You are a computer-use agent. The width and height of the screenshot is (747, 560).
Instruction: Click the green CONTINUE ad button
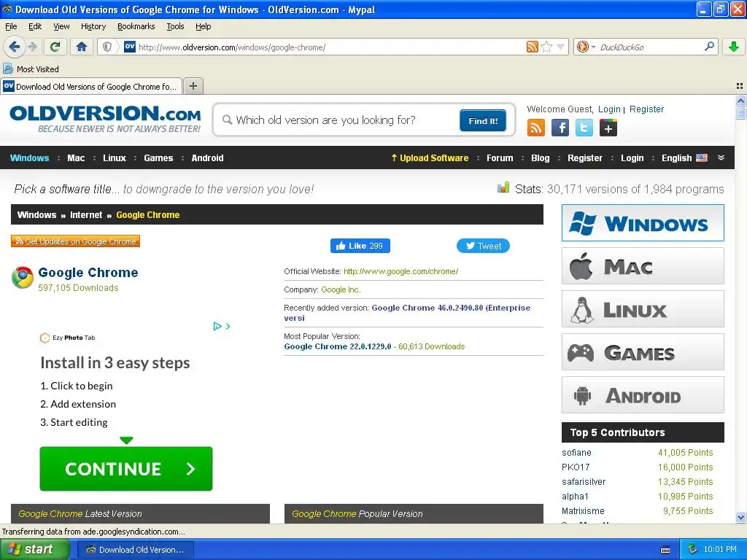pos(126,469)
